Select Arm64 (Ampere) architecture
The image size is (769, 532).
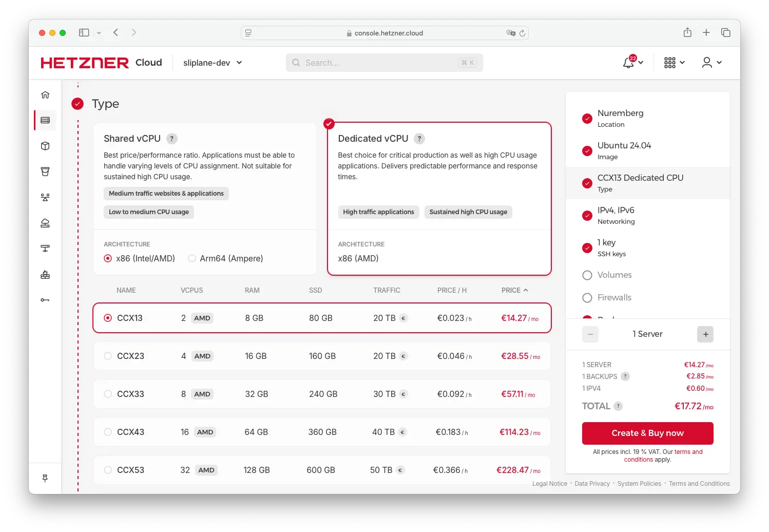tap(192, 258)
